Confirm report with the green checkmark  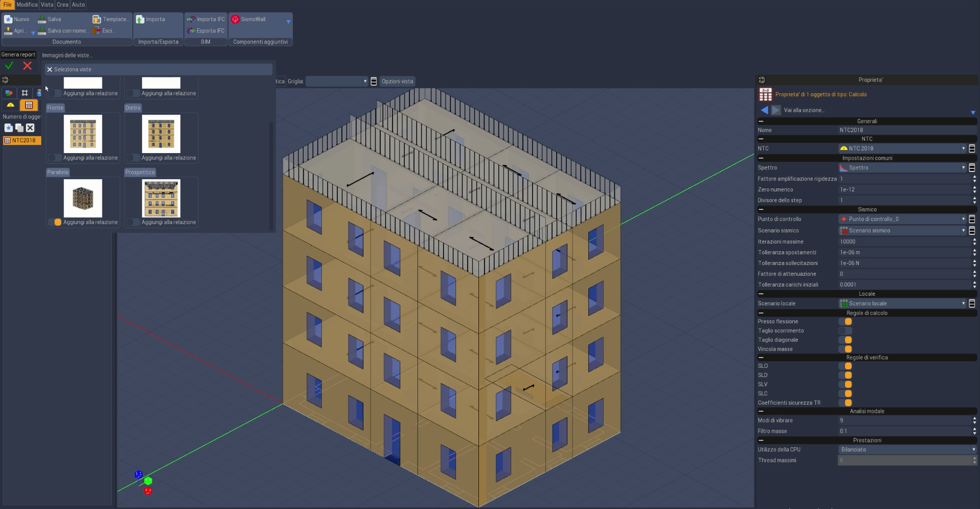click(x=9, y=66)
